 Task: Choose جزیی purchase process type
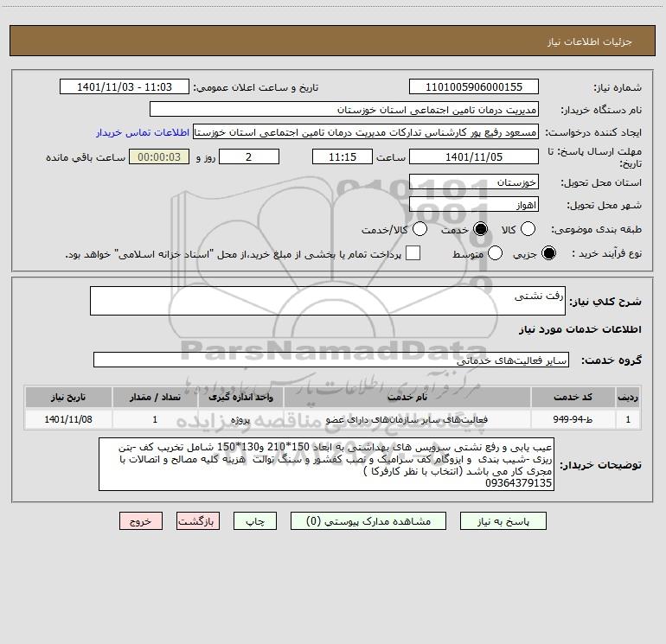[548, 253]
